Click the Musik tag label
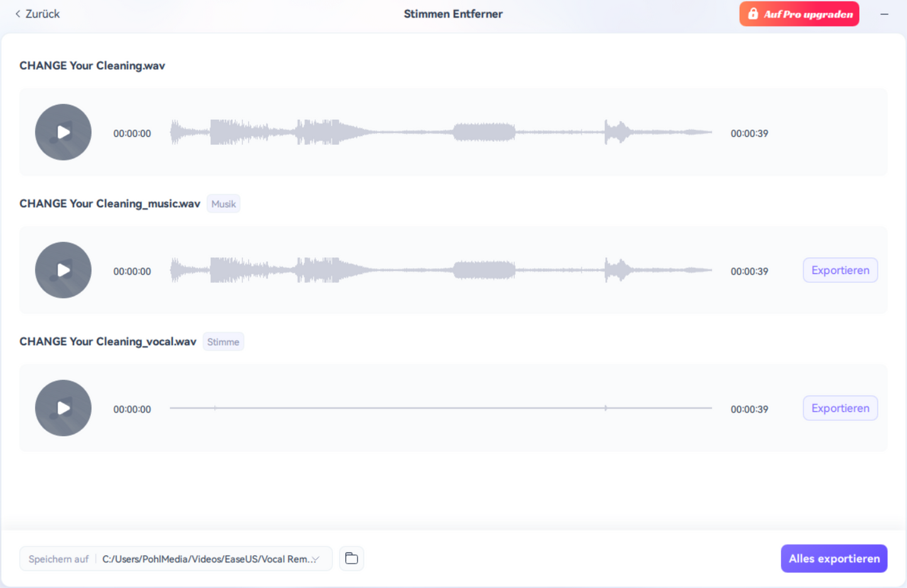Viewport: 907px width, 588px height. pyautogui.click(x=223, y=204)
